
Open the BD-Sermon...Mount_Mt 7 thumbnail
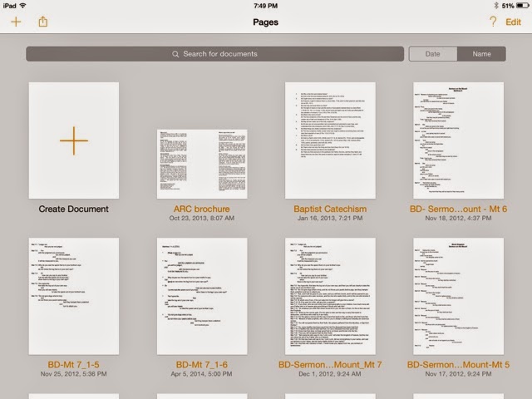(330, 296)
